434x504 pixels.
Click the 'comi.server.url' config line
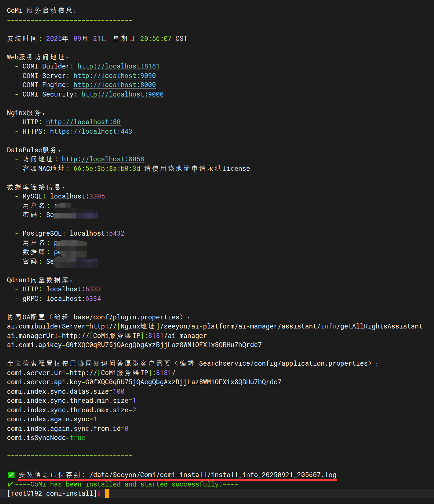pos(91,373)
